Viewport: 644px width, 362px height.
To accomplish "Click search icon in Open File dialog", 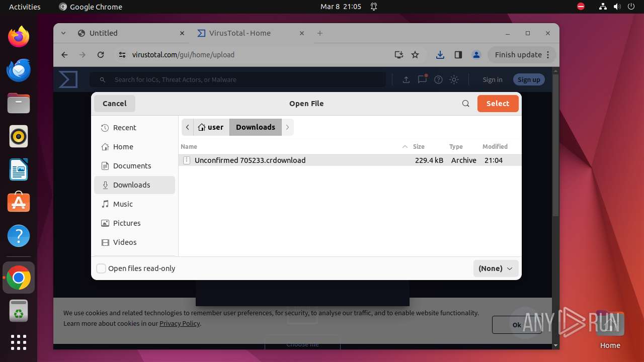I will coord(466,104).
